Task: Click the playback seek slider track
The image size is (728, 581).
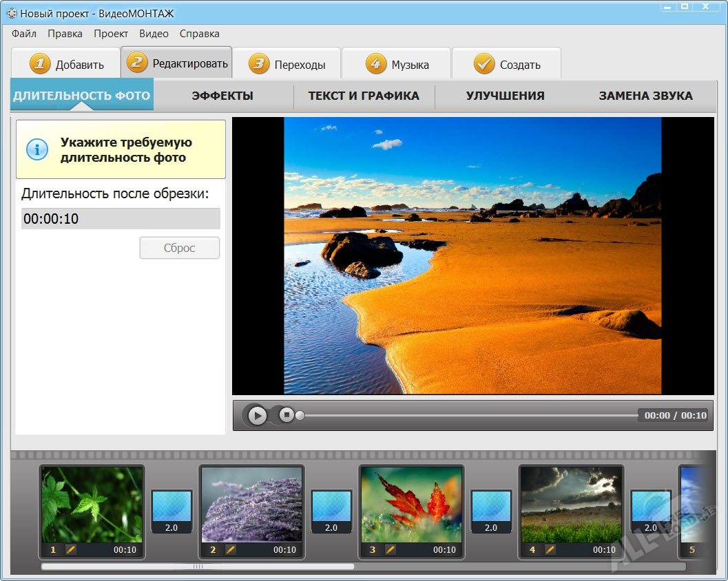Action: pos(468,415)
